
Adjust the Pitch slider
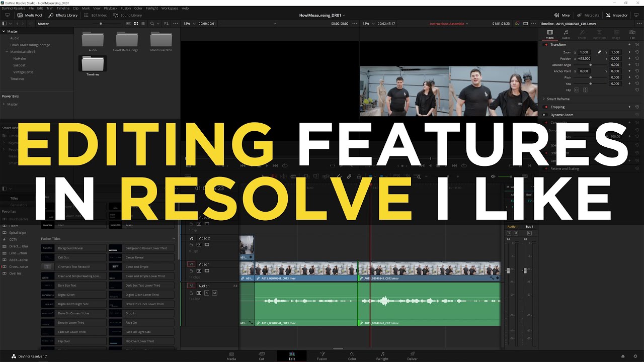pos(590,77)
